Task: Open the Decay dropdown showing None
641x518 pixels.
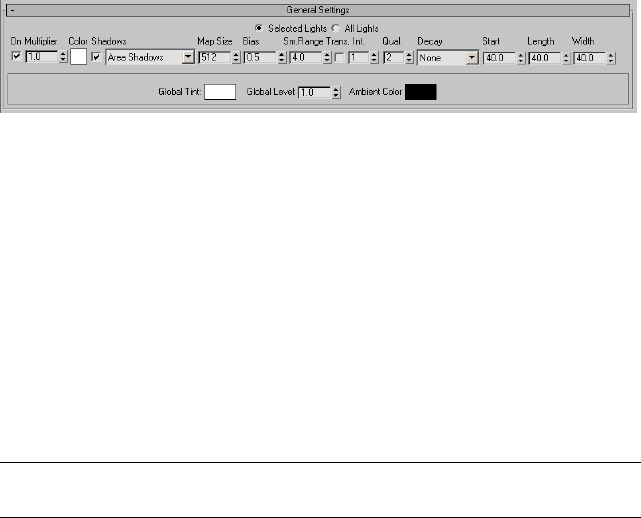Action: coord(448,58)
